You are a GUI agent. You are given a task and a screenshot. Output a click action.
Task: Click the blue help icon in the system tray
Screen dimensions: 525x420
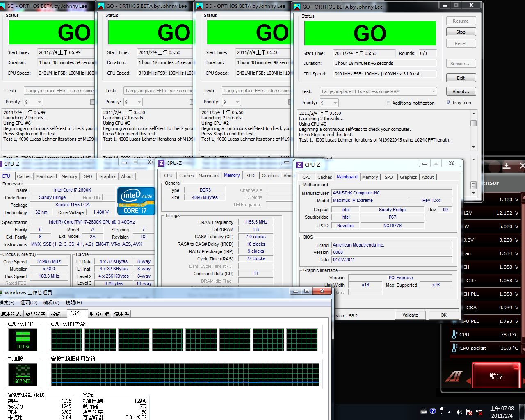click(x=433, y=411)
